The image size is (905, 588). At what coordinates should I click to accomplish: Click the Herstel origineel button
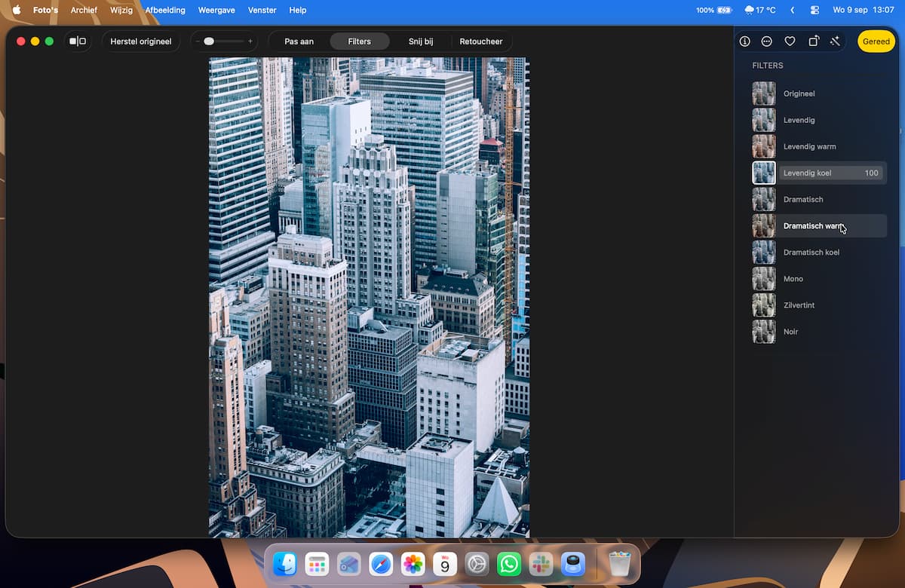point(141,41)
